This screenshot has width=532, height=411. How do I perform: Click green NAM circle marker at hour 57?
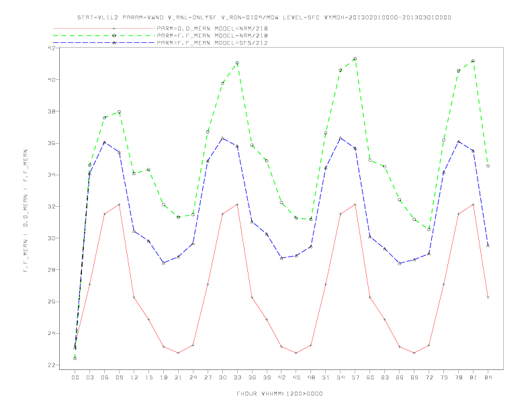355,59
